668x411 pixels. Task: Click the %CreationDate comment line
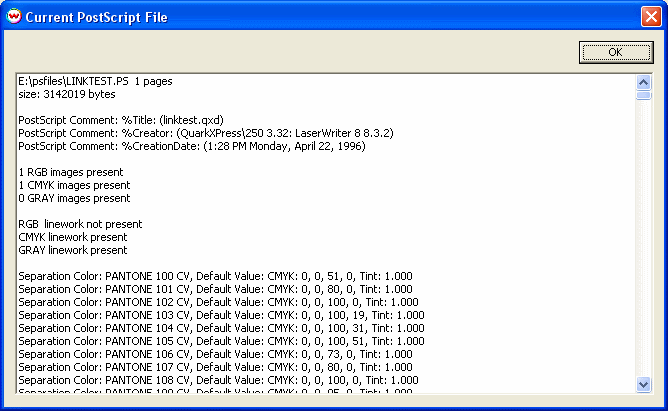point(192,146)
